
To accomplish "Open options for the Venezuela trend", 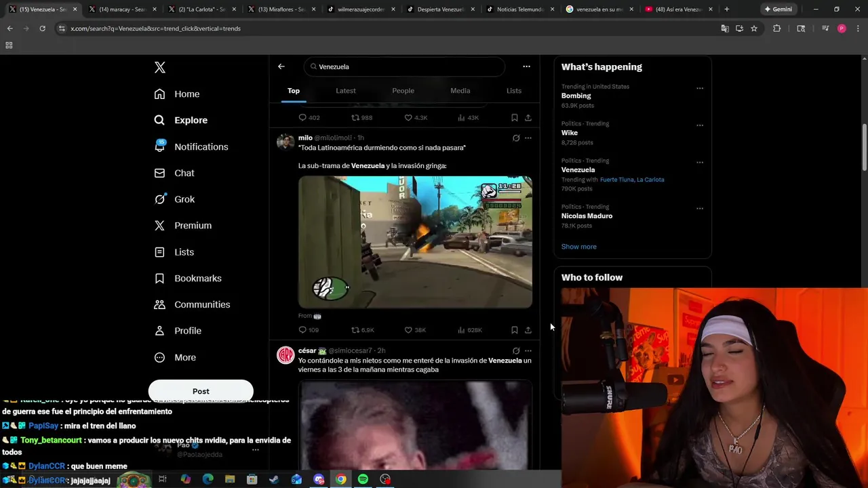I will 700,163.
